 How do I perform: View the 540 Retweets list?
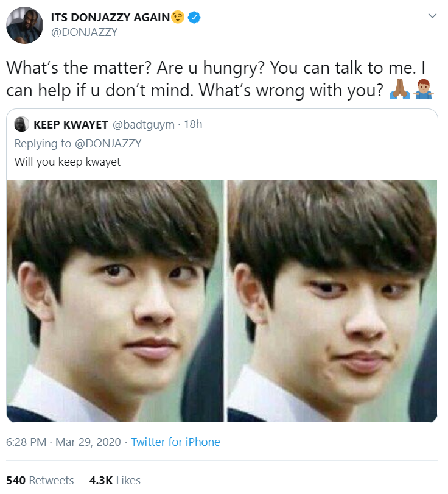click(x=40, y=481)
